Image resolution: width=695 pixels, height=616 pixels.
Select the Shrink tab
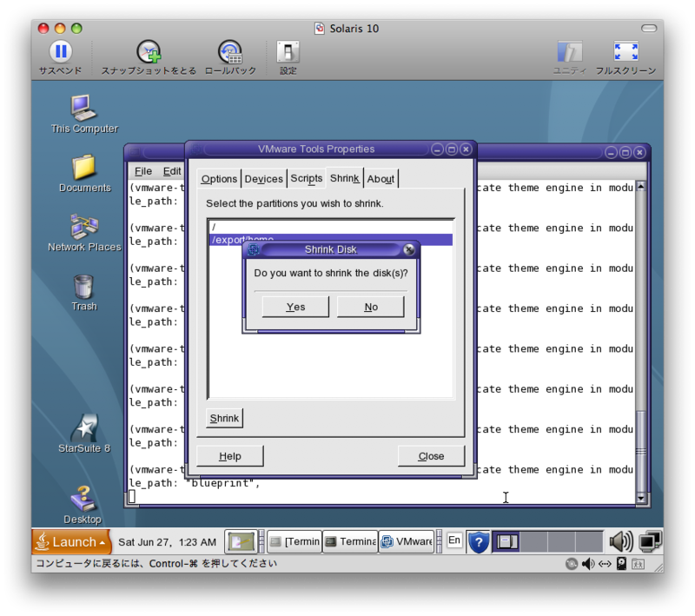[344, 178]
